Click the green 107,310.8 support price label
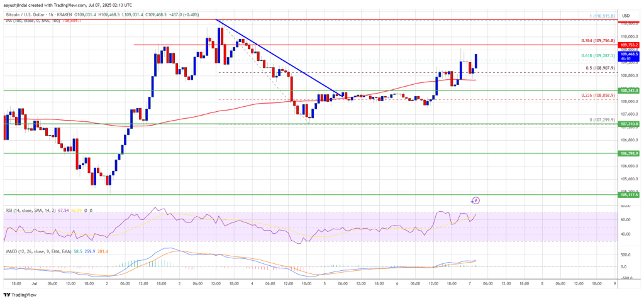This screenshot has height=301, width=644. (629, 124)
